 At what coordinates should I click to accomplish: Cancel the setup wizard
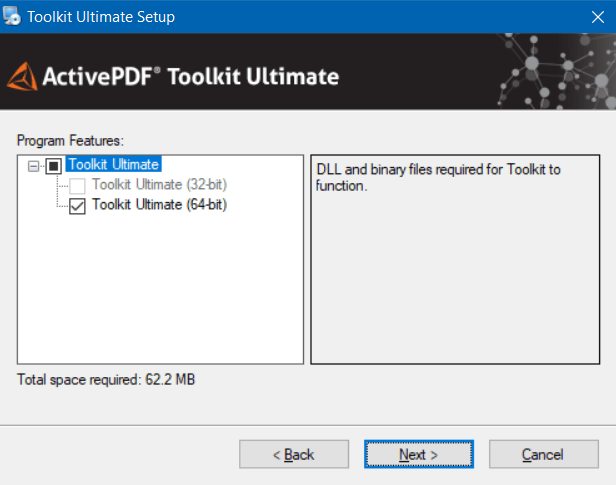pyautogui.click(x=544, y=454)
